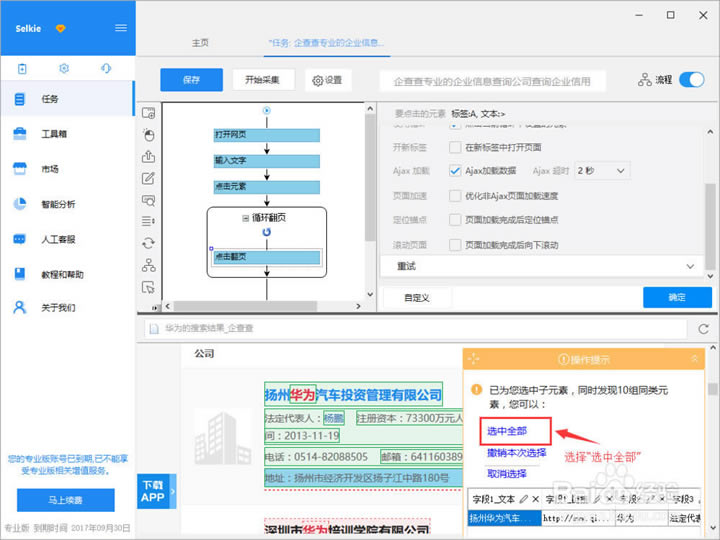Click the gear icon below Selkie logo
The width and height of the screenshot is (720, 540).
point(64,68)
